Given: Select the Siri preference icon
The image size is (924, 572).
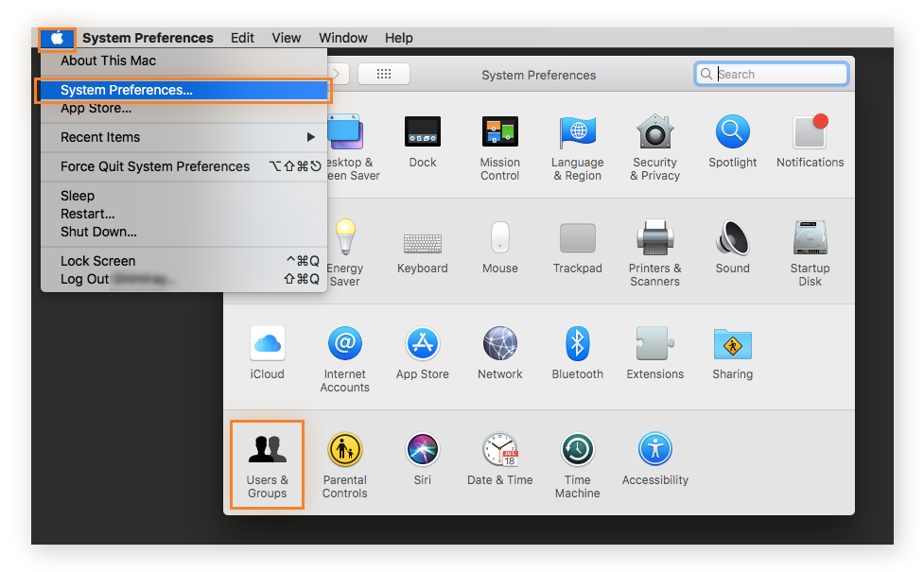Looking at the screenshot, I should [422, 459].
